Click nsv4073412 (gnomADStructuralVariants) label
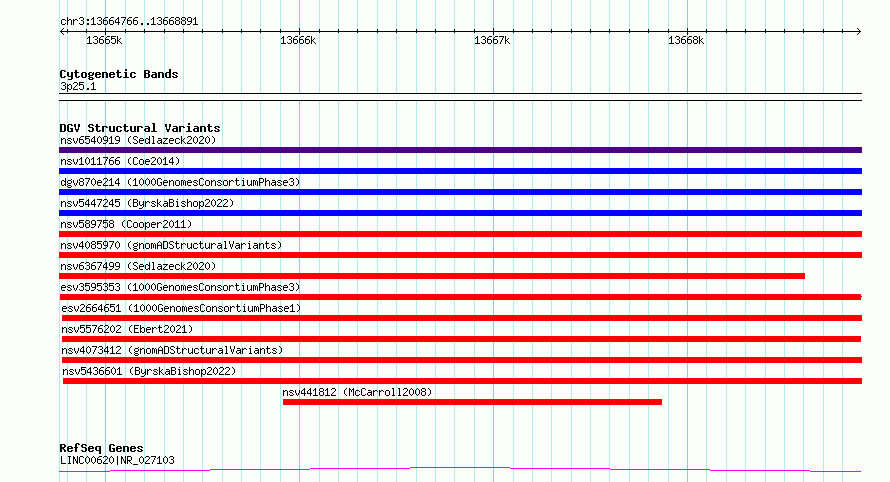 coord(172,350)
